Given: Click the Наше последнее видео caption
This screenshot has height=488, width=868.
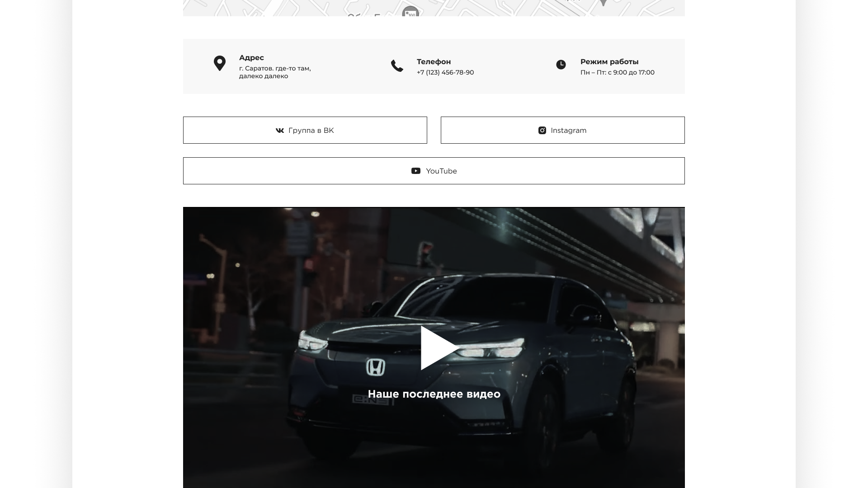Looking at the screenshot, I should (434, 394).
